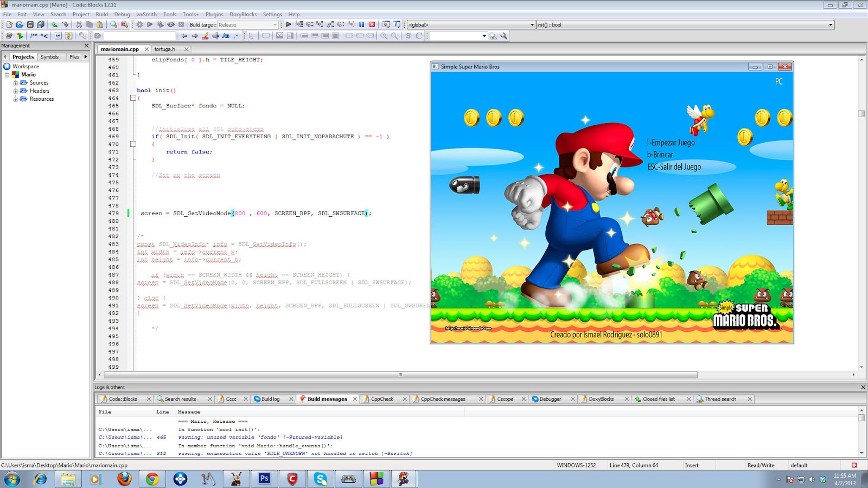Image resolution: width=868 pixels, height=488 pixels.
Task: Click the Build and run icon
Action: (x=160, y=24)
